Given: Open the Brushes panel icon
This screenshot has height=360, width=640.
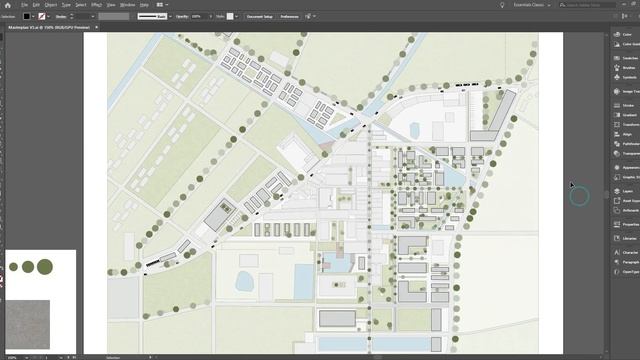Looking at the screenshot, I should coord(617,68).
